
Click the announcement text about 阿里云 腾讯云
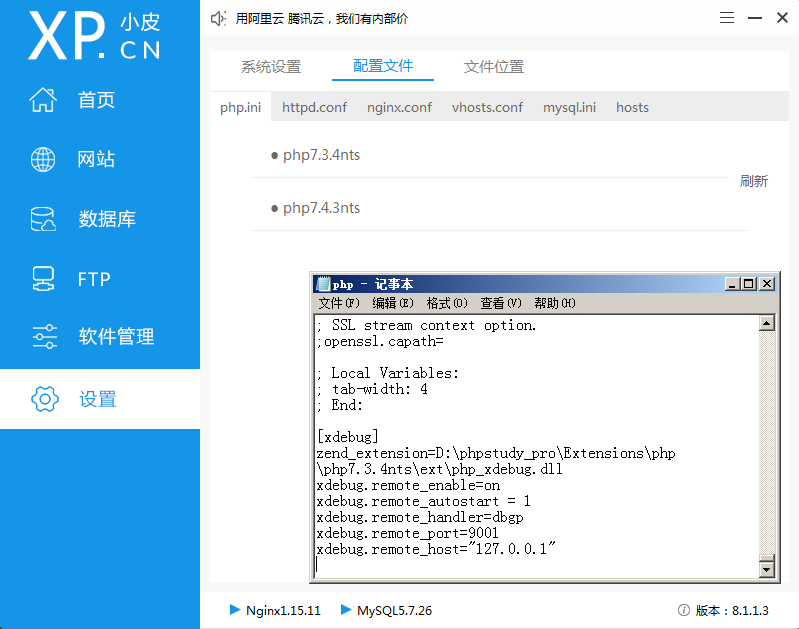[322, 19]
